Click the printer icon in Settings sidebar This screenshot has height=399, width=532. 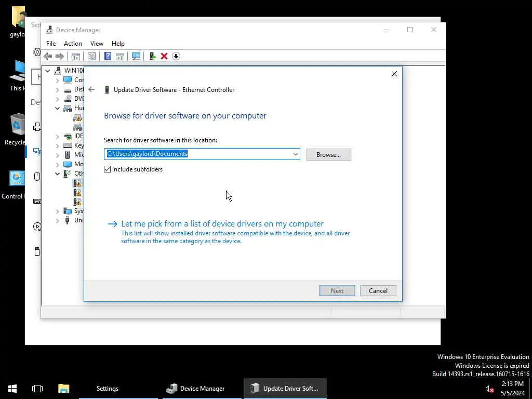pyautogui.click(x=37, y=127)
